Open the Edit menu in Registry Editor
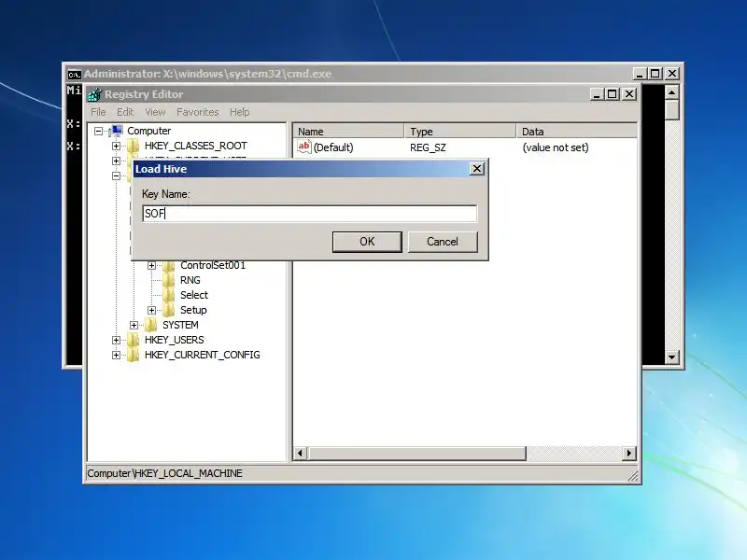 [125, 112]
